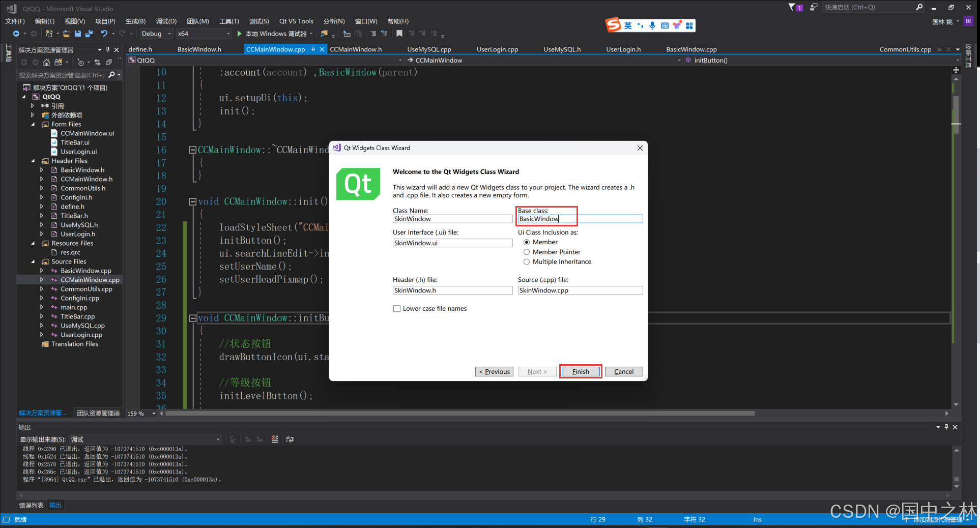Expand the 外部依赖项 node
The image size is (980, 528).
coord(33,115)
